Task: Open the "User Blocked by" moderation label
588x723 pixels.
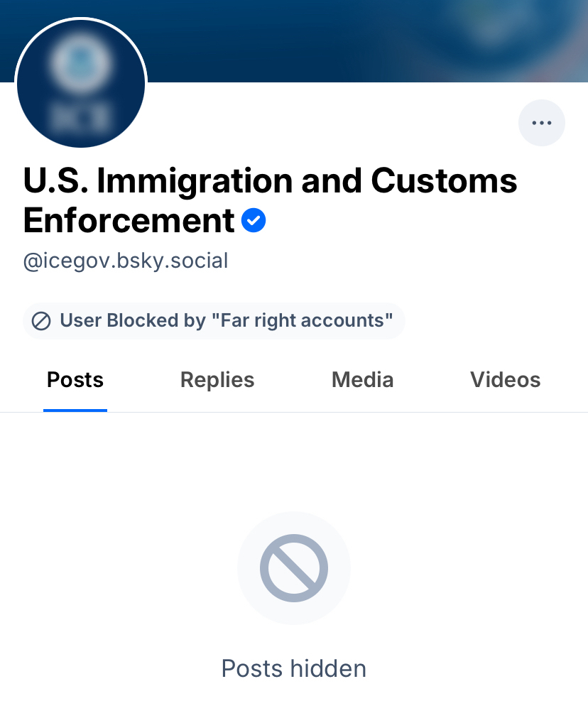Action: (214, 321)
